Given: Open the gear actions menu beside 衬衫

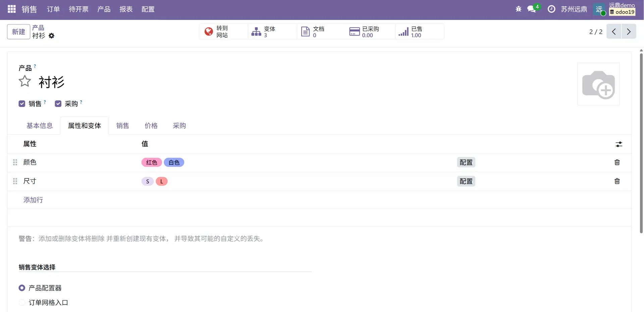Looking at the screenshot, I should click(x=51, y=36).
